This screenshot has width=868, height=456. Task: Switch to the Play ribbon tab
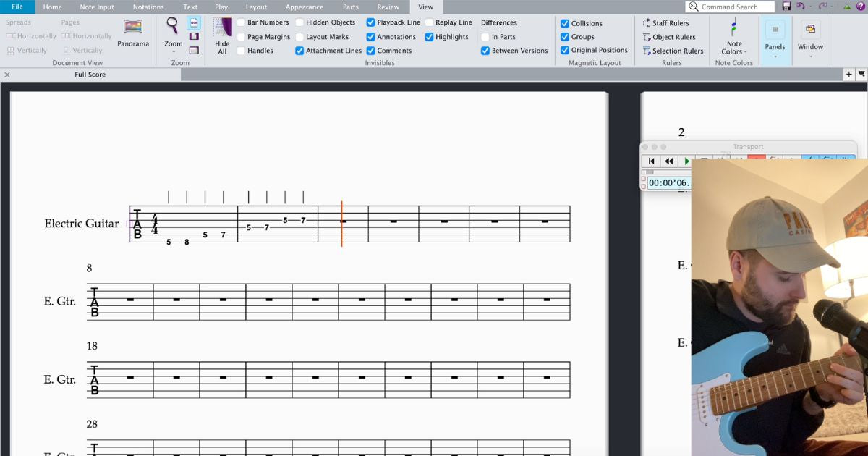pyautogui.click(x=221, y=7)
